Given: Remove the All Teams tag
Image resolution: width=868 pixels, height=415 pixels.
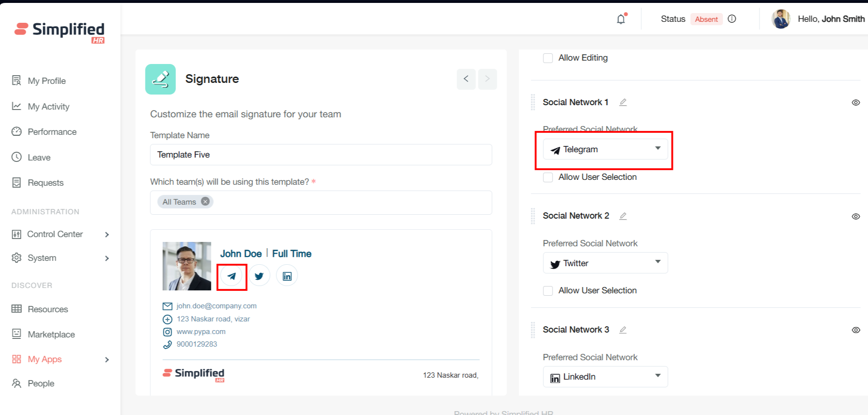Looking at the screenshot, I should tap(205, 202).
